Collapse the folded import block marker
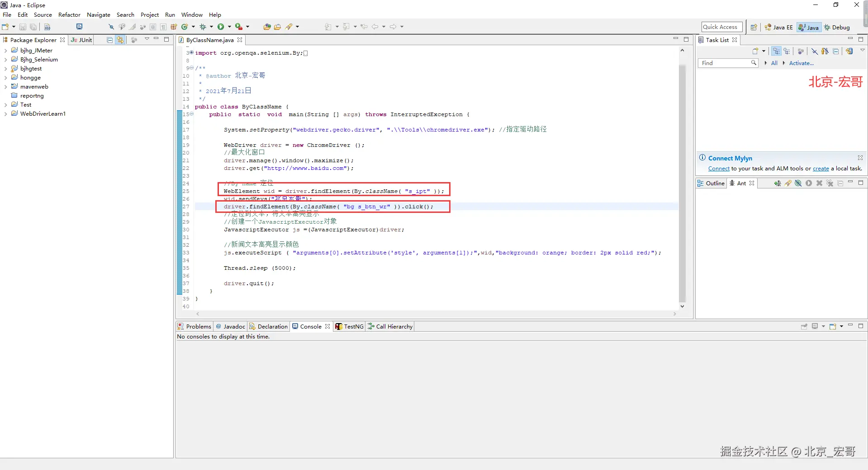The height and width of the screenshot is (470, 868). tap(192, 52)
